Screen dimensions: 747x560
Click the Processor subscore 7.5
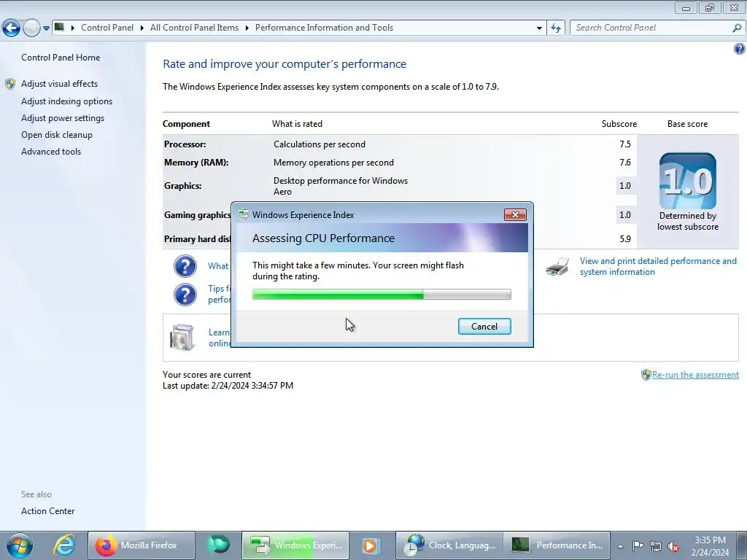(625, 144)
